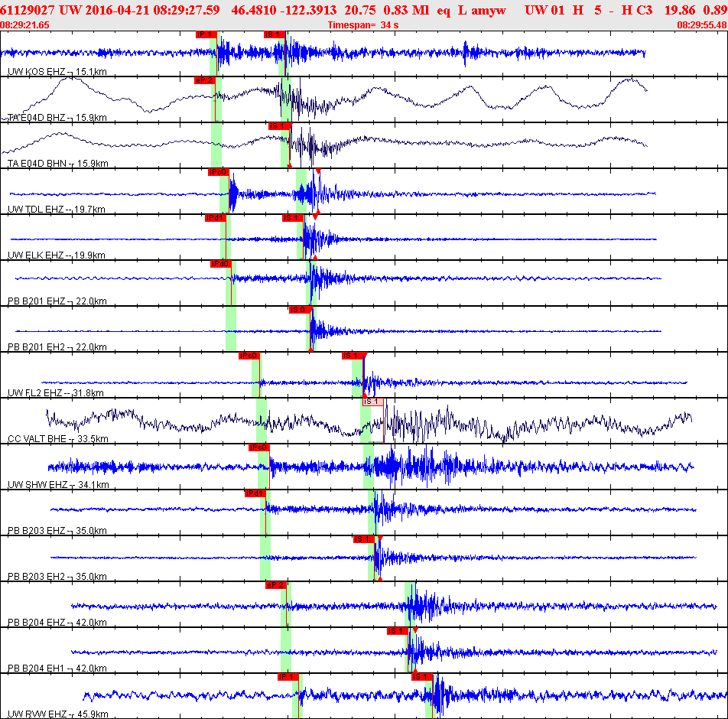This screenshot has width=728, height=719.
Task: Click the iPd0 pick flag on the B201 EHZ trace
Action: click(x=221, y=264)
